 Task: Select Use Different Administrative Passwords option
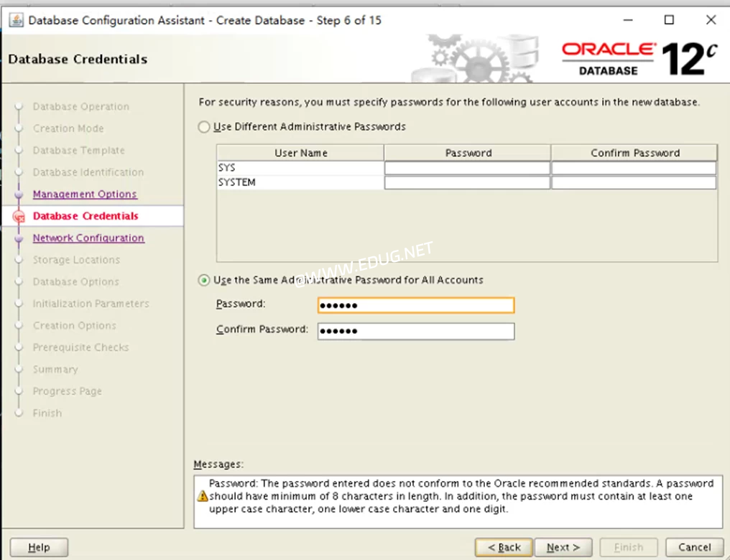pos(203,126)
